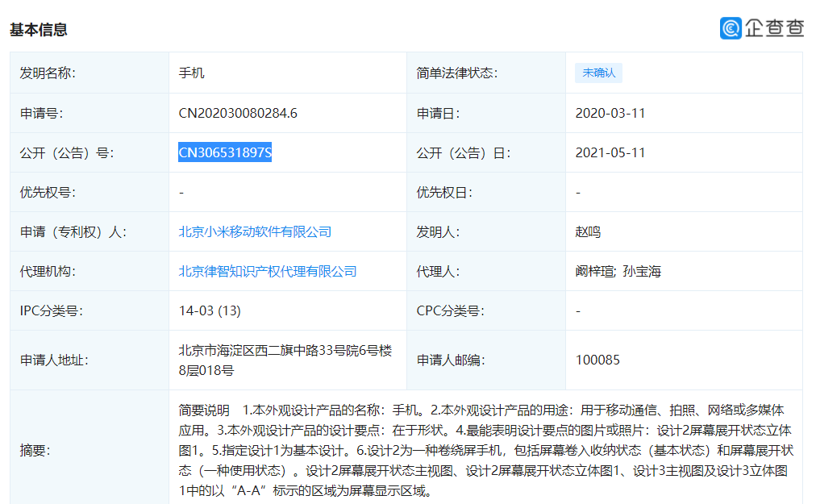Click the 企查查 logo icon
This screenshot has width=816, height=504.
731,28
